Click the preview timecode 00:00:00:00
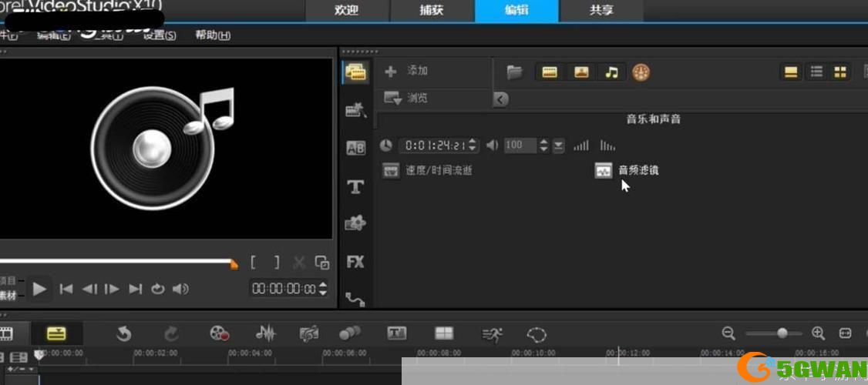 click(284, 289)
